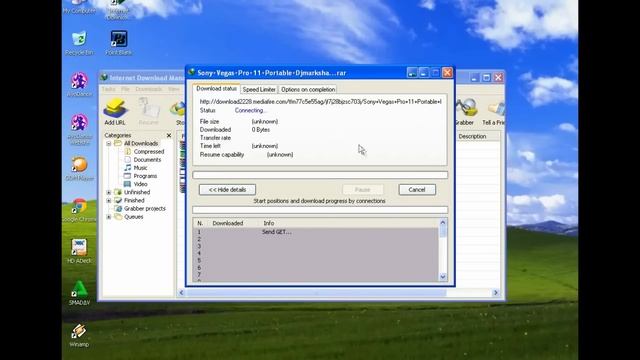Click Add URL icon in IDM toolbar
Screen dimensions: 640x360
point(115,111)
